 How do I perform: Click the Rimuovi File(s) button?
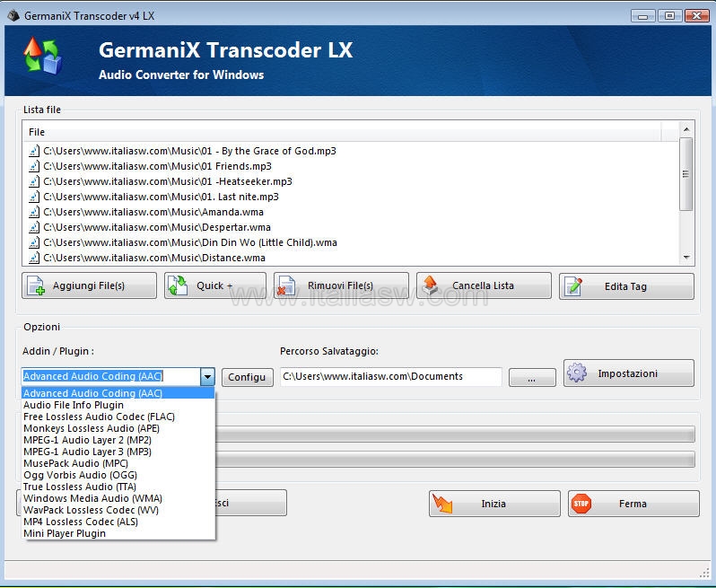point(341,285)
